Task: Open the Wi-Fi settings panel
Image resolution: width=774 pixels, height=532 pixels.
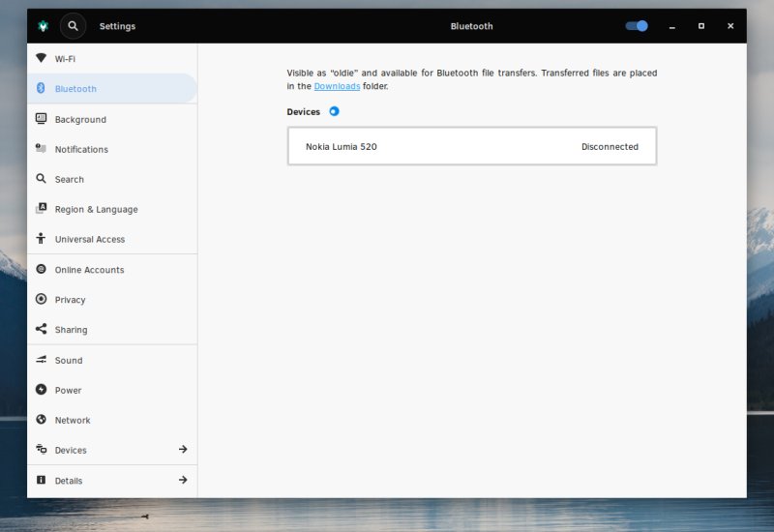Action: point(112,59)
